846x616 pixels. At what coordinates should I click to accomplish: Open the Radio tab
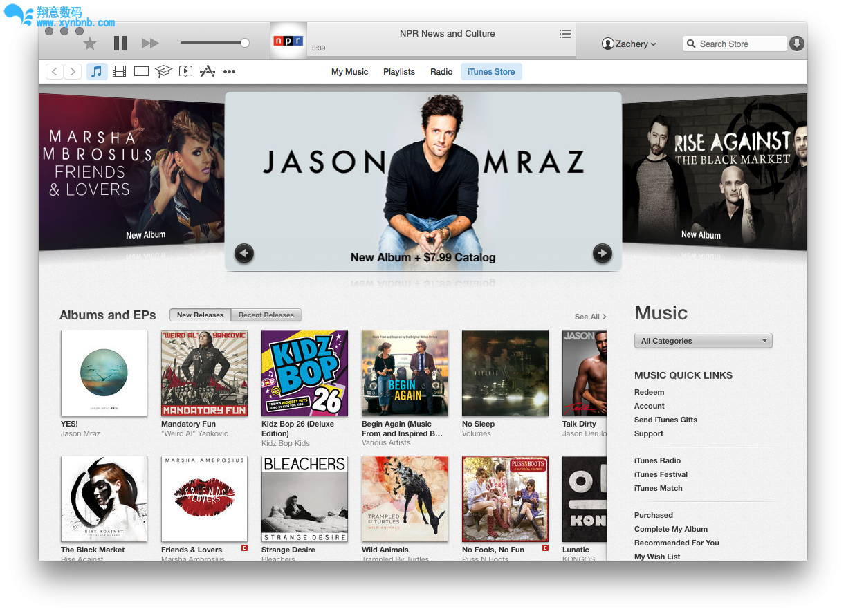click(x=441, y=72)
